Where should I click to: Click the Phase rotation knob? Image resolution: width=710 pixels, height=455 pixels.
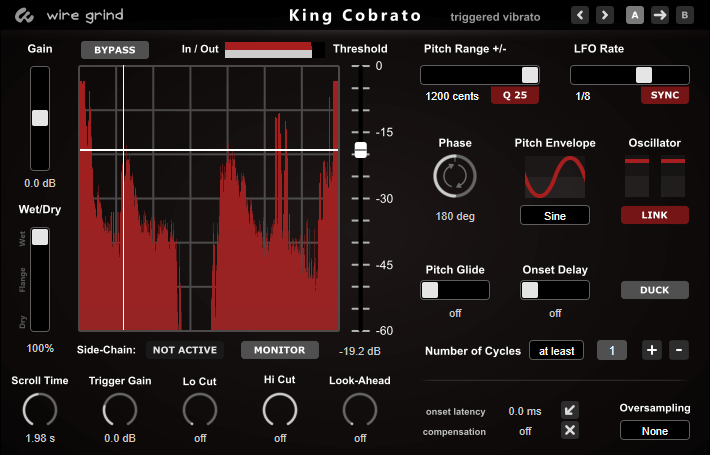click(x=455, y=177)
